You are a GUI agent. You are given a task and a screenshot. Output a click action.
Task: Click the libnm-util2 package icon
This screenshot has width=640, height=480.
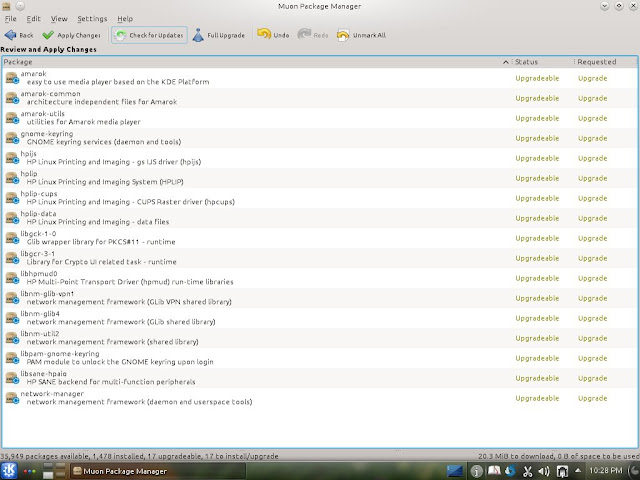click(12, 338)
